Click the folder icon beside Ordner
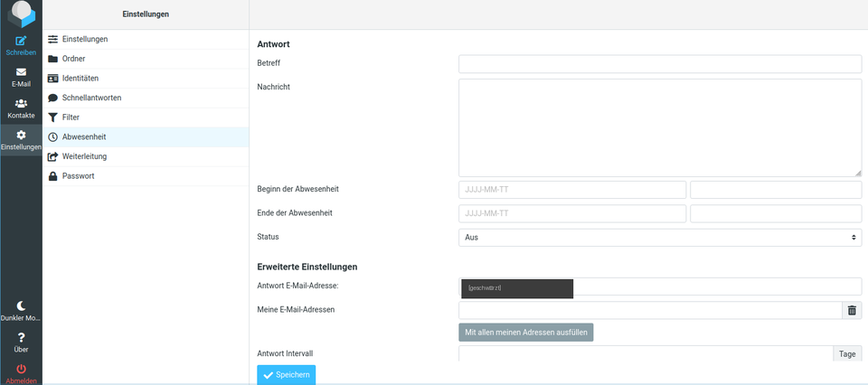The height and width of the screenshot is (385, 868). tap(53, 59)
